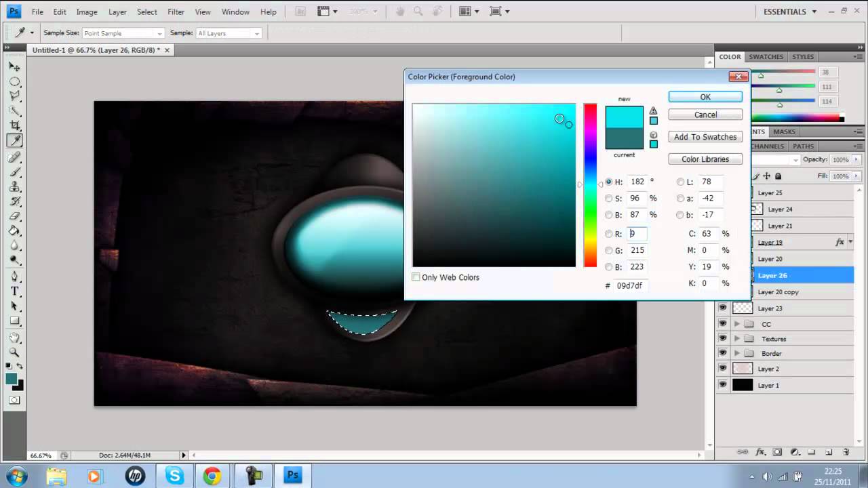Open the Sample Size dropdown
This screenshot has height=488, width=868.
pos(123,33)
